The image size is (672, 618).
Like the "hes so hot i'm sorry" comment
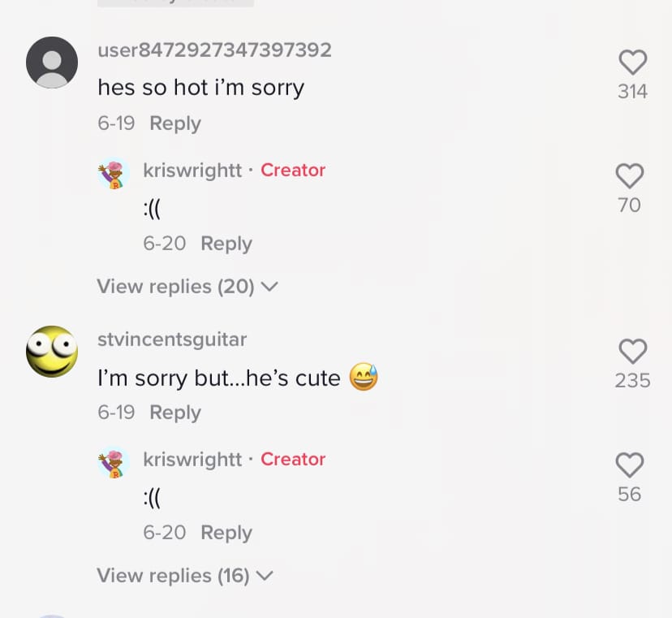tap(632, 63)
